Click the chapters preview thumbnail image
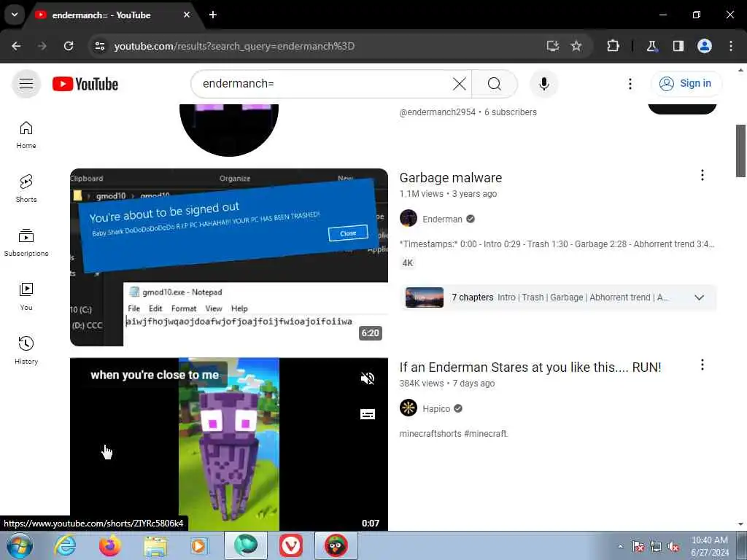Image resolution: width=747 pixels, height=560 pixels. (424, 297)
